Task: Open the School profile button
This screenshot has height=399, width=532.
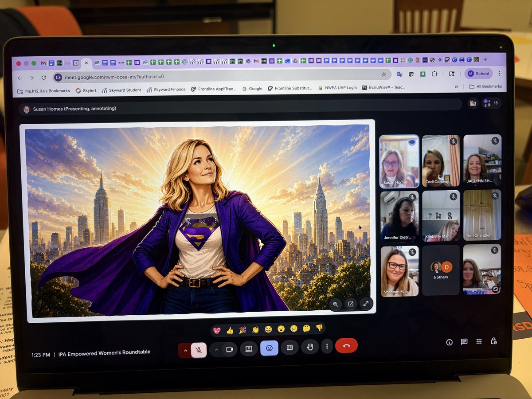Action: pos(479,74)
